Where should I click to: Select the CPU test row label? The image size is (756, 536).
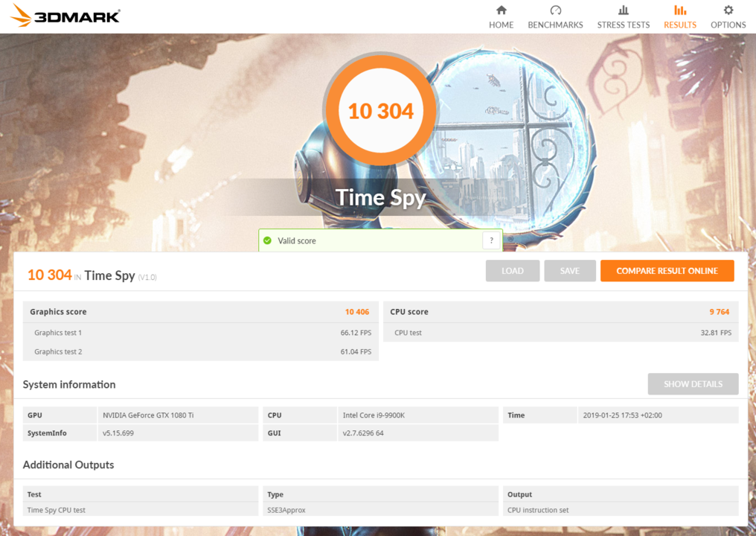408,333
